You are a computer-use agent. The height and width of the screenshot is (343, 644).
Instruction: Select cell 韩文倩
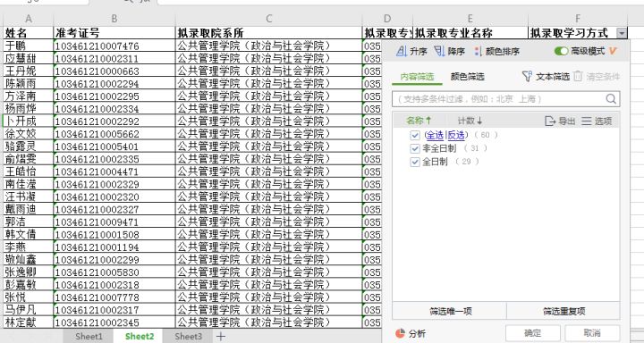coord(29,234)
